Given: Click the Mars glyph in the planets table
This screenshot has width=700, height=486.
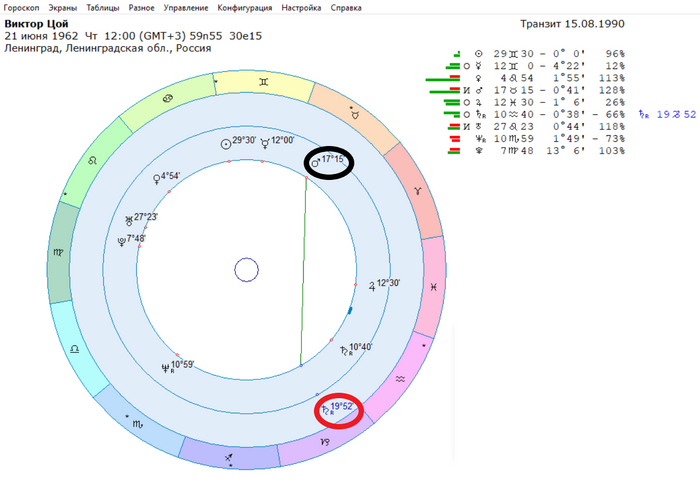Looking at the screenshot, I should tap(479, 90).
